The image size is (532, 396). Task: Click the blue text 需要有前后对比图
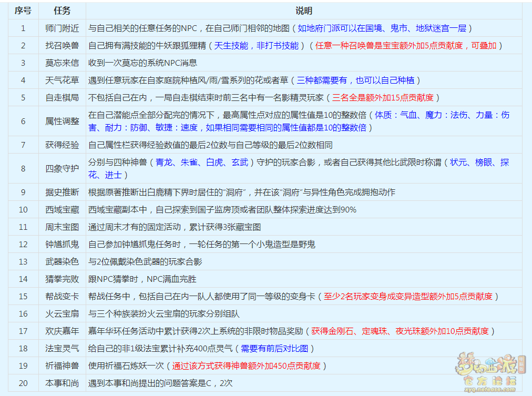[274, 348]
